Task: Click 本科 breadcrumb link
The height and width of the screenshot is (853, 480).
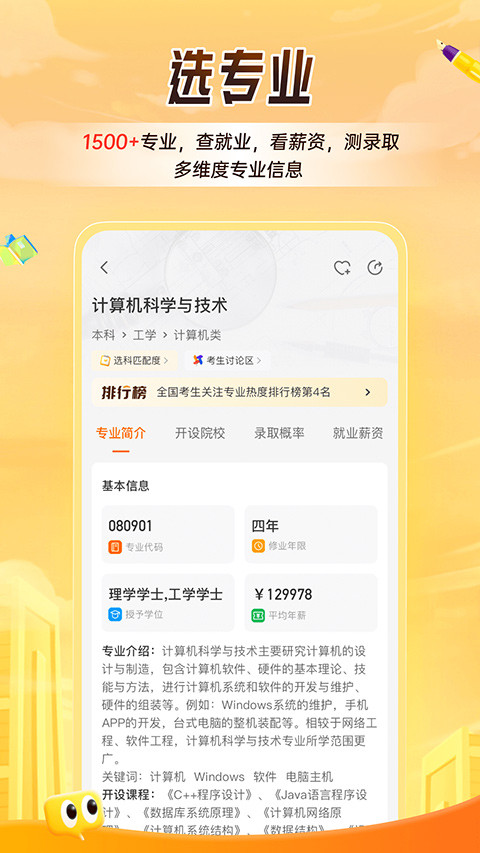Action: [x=103, y=335]
